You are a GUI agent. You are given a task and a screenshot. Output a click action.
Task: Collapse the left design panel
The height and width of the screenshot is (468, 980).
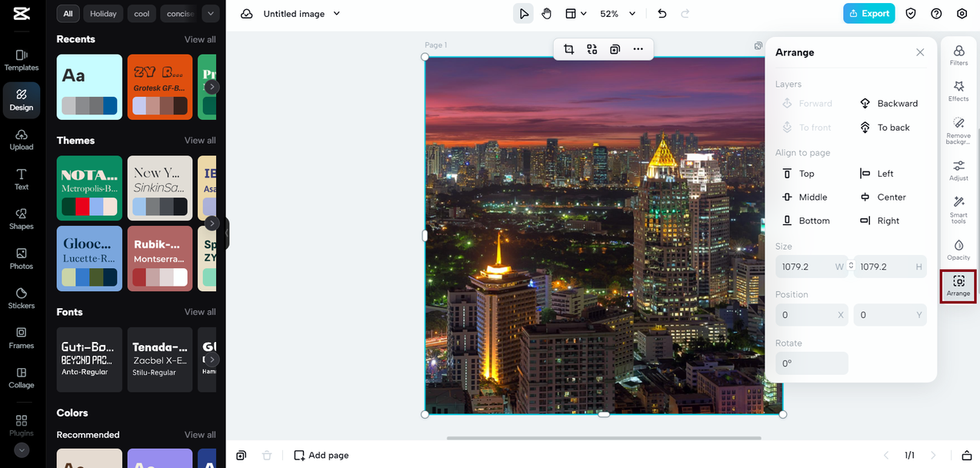coord(227,233)
